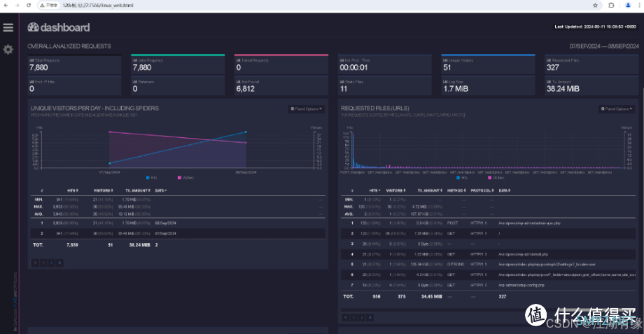Select the Not Found 6,812 card
644x334 pixels.
pos(281,86)
